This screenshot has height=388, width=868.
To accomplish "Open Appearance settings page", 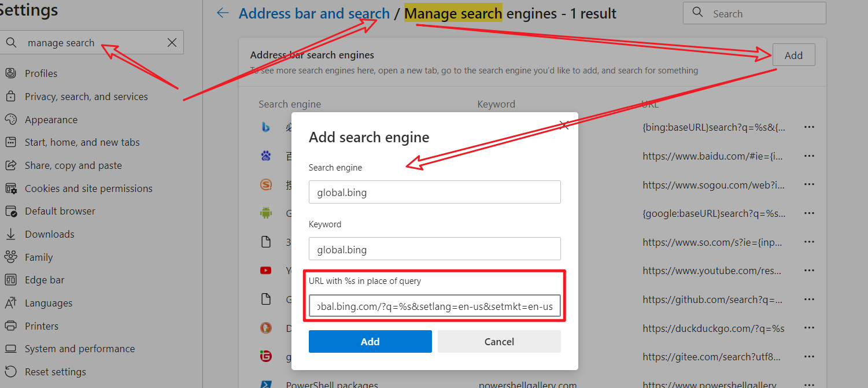I will coord(51,120).
